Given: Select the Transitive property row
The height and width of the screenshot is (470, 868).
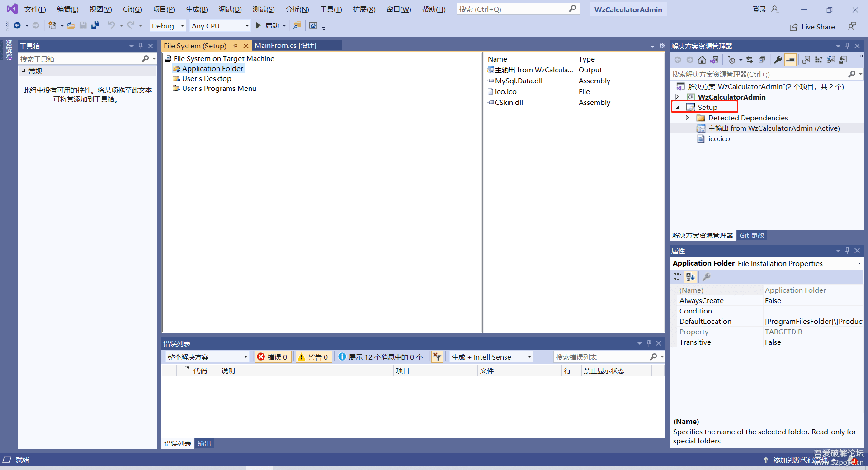Looking at the screenshot, I should [767, 342].
